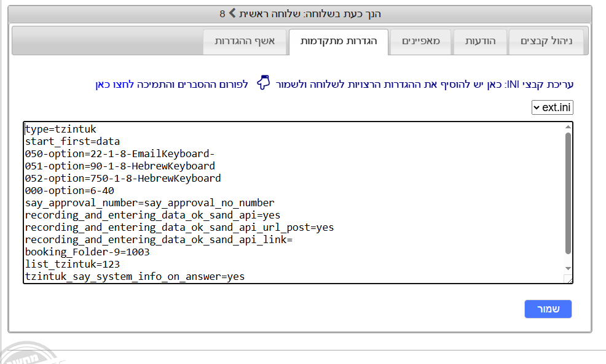Click the dropdown chevron beside ext.ini
This screenshot has height=364, width=606.
pyautogui.click(x=536, y=107)
